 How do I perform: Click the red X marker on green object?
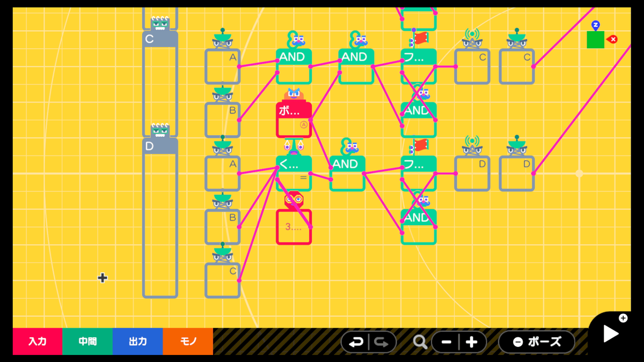coord(612,39)
